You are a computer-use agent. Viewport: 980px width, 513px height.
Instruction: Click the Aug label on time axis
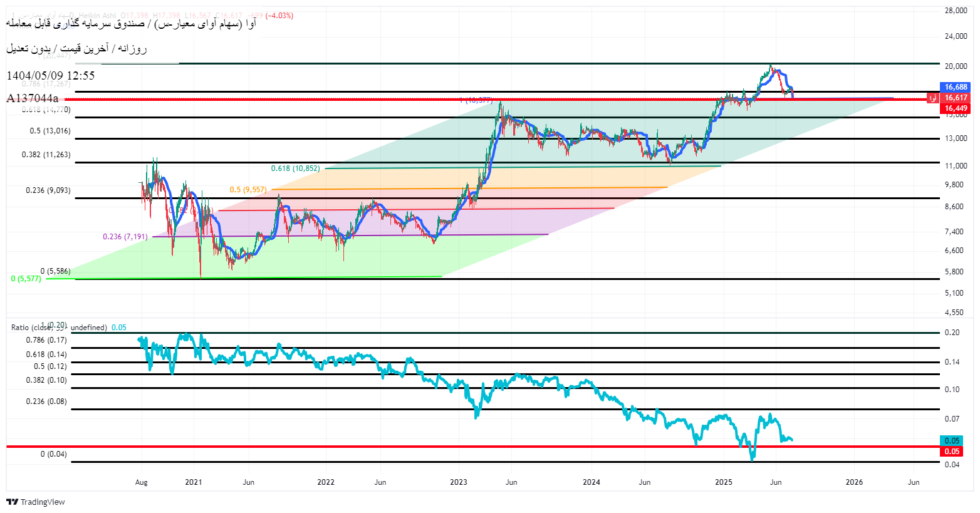[142, 482]
